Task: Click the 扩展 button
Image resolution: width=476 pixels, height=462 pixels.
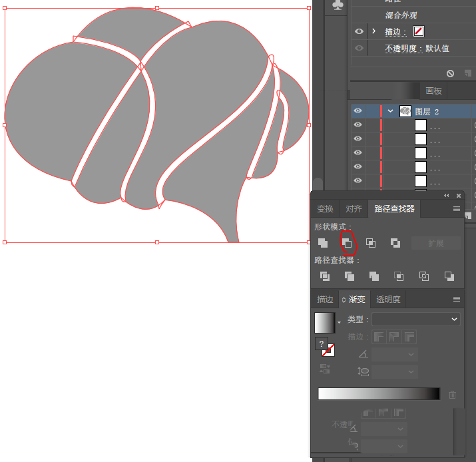Action: pos(436,243)
